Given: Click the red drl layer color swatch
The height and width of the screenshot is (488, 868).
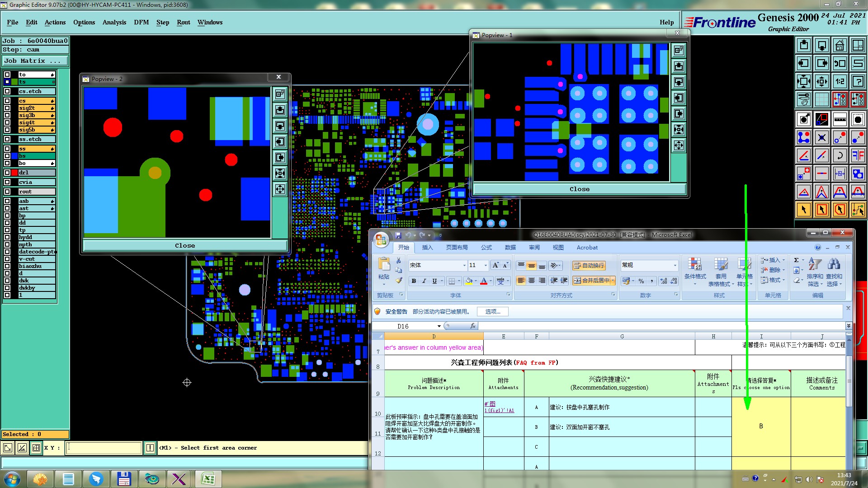Looking at the screenshot, I should pyautogui.click(x=14, y=173).
